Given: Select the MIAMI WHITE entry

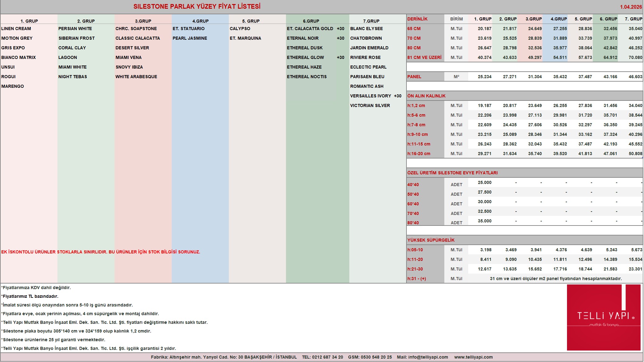Looking at the screenshot, I should click(x=73, y=67).
